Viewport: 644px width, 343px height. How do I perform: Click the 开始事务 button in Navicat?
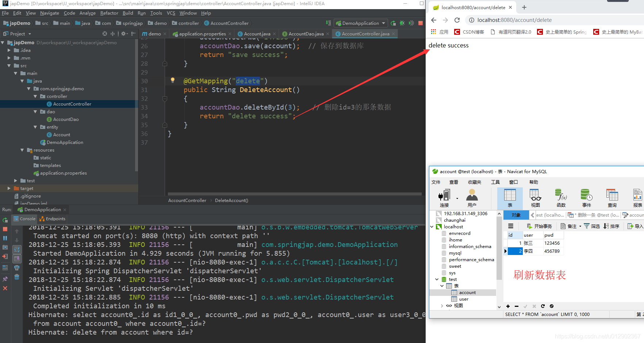[x=539, y=226]
